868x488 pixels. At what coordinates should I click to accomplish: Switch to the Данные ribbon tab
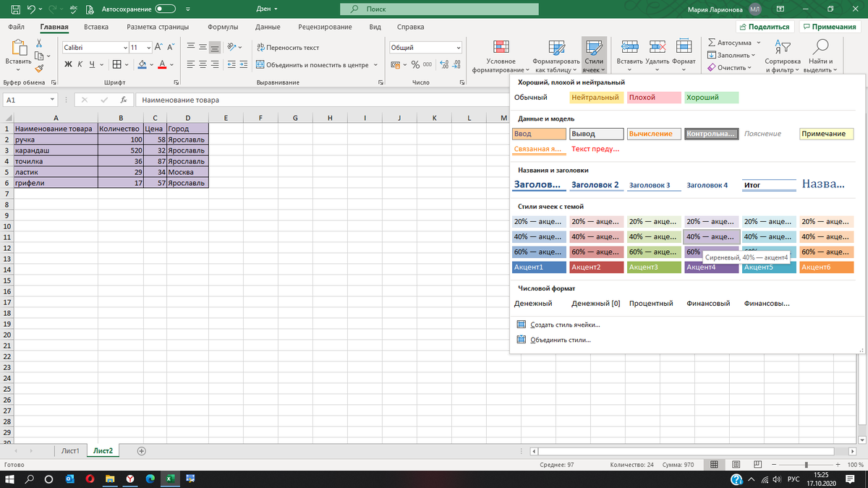(x=268, y=27)
